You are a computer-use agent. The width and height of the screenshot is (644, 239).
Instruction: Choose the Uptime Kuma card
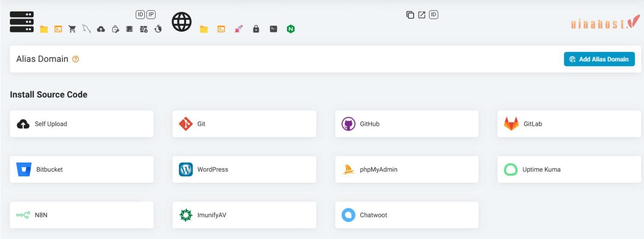569,169
